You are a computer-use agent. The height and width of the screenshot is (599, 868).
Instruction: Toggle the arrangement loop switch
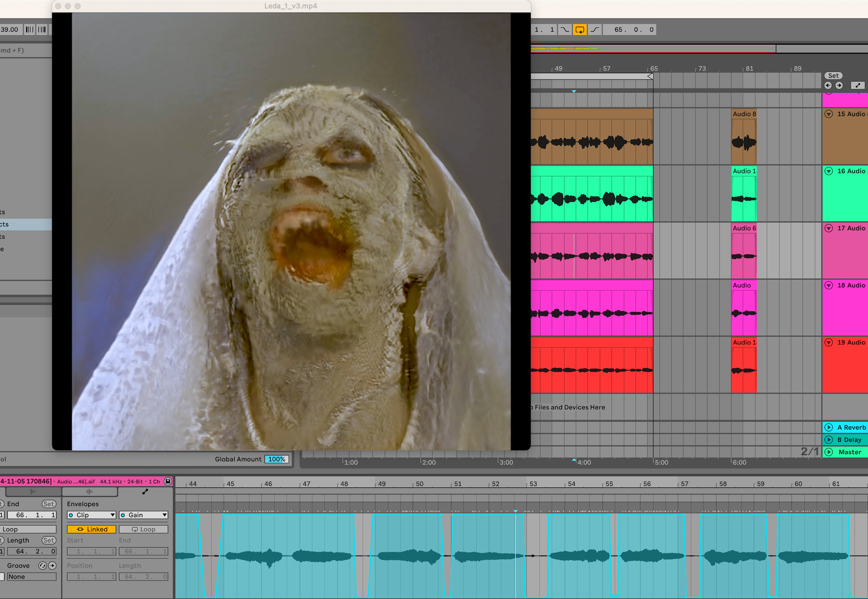[580, 29]
